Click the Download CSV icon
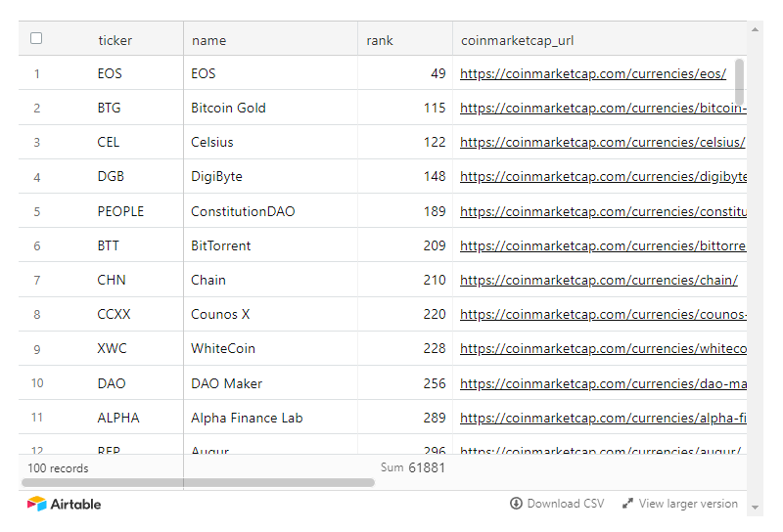Viewport: 783px width, 532px height. click(516, 504)
